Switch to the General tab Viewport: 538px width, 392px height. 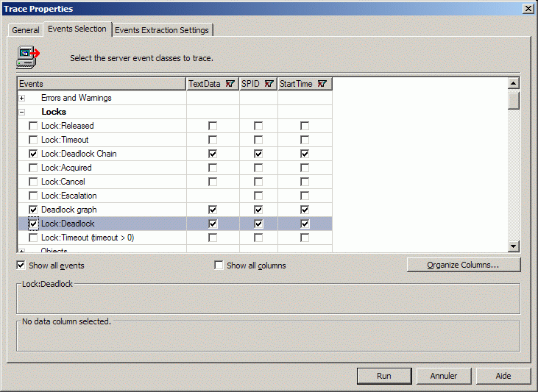point(26,30)
